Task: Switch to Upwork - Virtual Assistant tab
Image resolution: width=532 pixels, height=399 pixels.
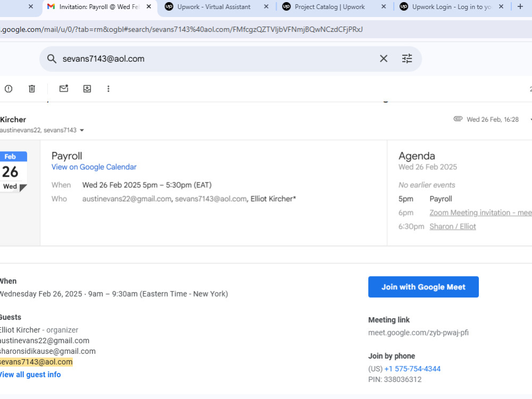Action: 214,7
